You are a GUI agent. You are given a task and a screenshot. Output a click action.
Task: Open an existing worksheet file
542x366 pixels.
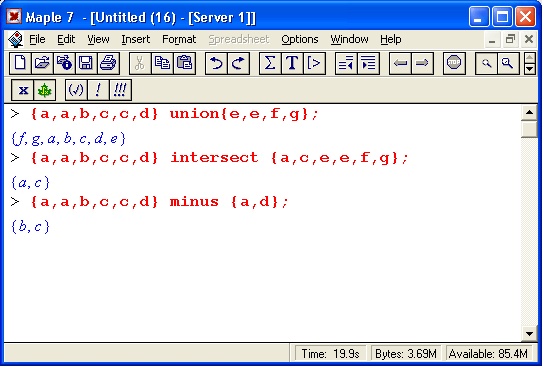pyautogui.click(x=42, y=63)
